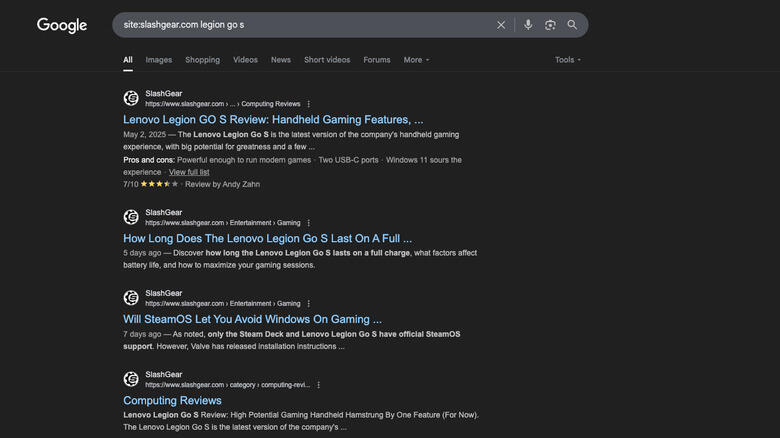Click the Google logo

coord(62,25)
